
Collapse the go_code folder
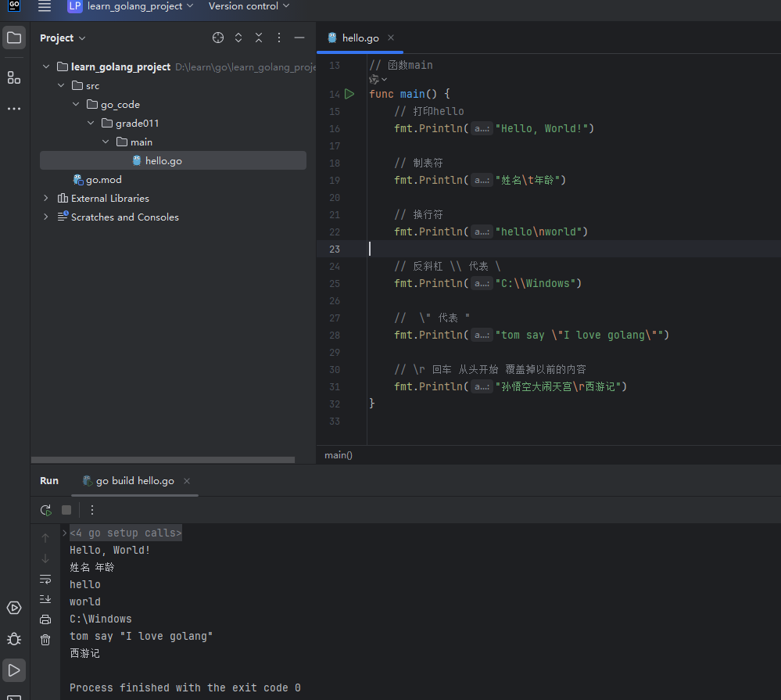(x=76, y=104)
